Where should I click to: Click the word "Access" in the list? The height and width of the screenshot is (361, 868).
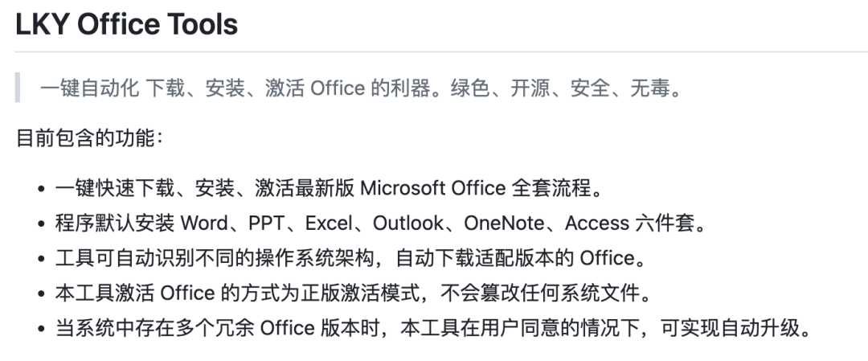point(597,224)
